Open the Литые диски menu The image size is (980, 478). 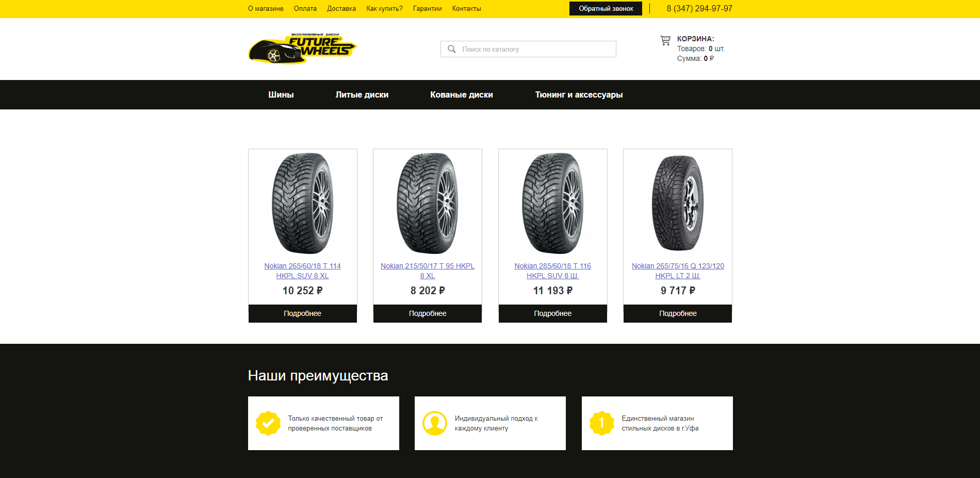[362, 94]
